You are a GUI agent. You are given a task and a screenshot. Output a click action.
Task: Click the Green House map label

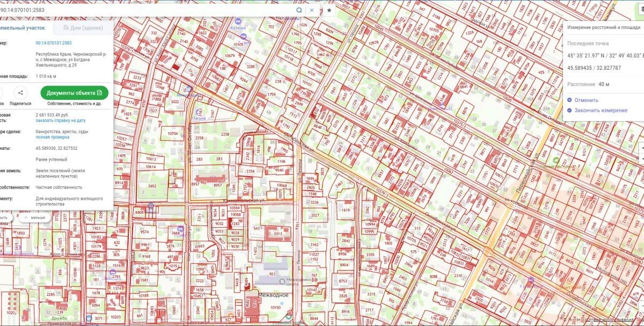[441, 108]
